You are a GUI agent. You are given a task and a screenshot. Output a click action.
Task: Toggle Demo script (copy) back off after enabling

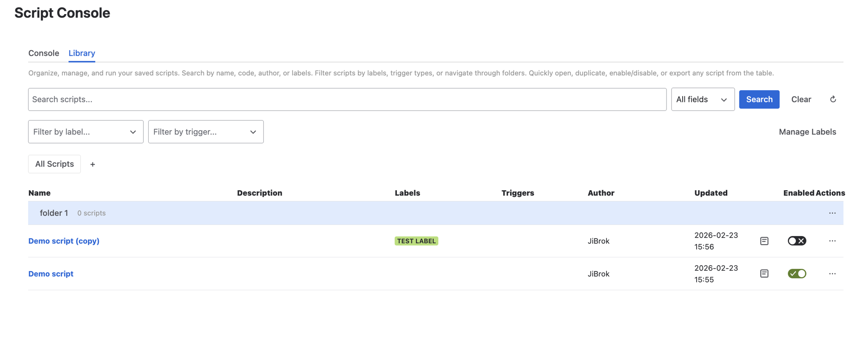click(797, 241)
